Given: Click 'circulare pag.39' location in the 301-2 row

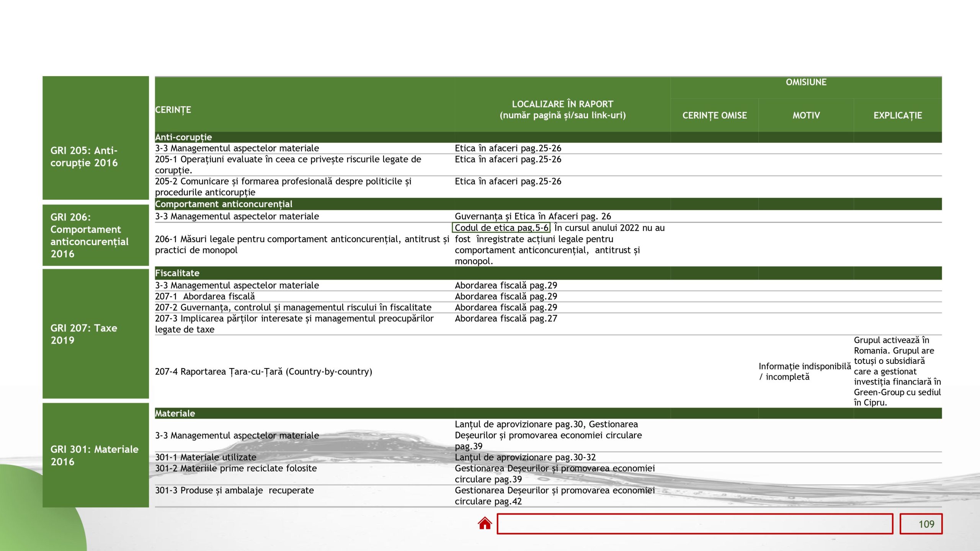Looking at the screenshot, I should [488, 479].
